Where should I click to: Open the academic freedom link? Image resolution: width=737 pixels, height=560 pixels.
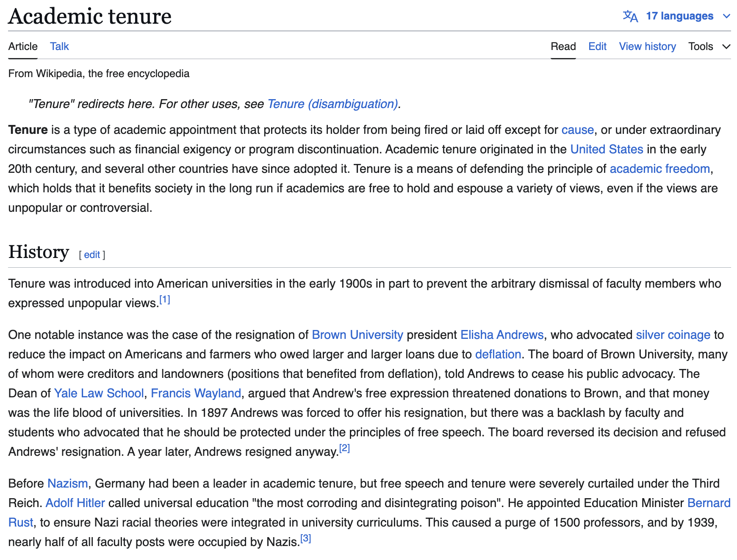pyautogui.click(x=659, y=169)
